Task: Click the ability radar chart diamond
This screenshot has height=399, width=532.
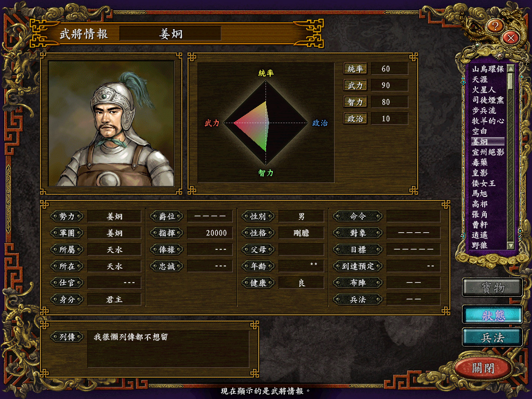Action: click(x=265, y=123)
